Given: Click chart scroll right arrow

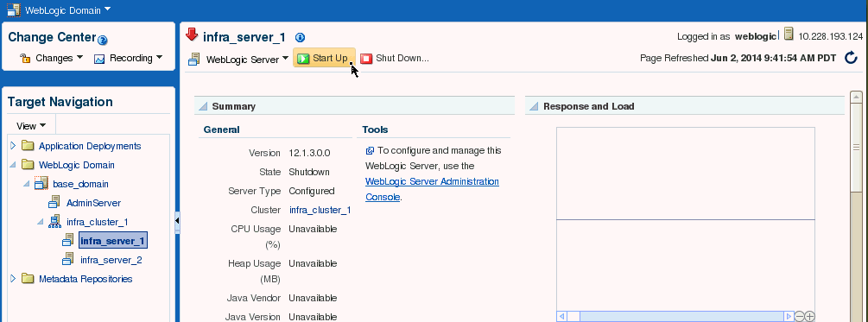Looking at the screenshot, I should click(789, 317).
